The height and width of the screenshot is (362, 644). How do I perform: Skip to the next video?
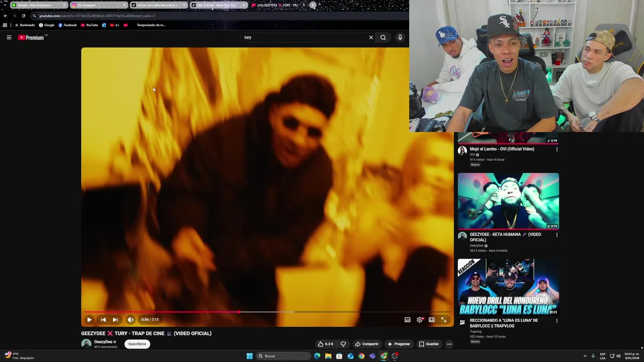coord(115,320)
